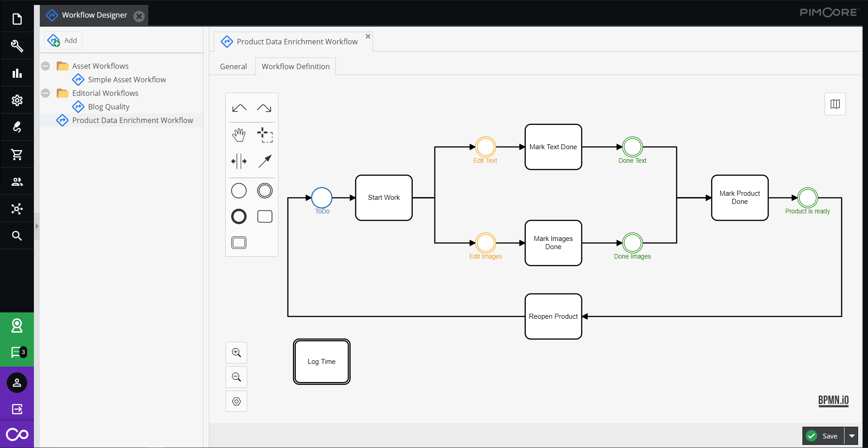Open the Save button dropdown arrow
868x448 pixels.
(x=852, y=436)
